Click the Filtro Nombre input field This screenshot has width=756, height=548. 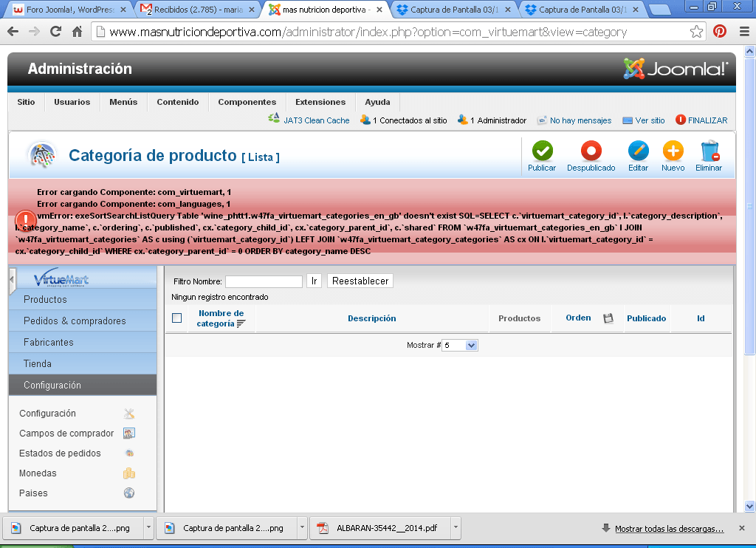click(264, 281)
